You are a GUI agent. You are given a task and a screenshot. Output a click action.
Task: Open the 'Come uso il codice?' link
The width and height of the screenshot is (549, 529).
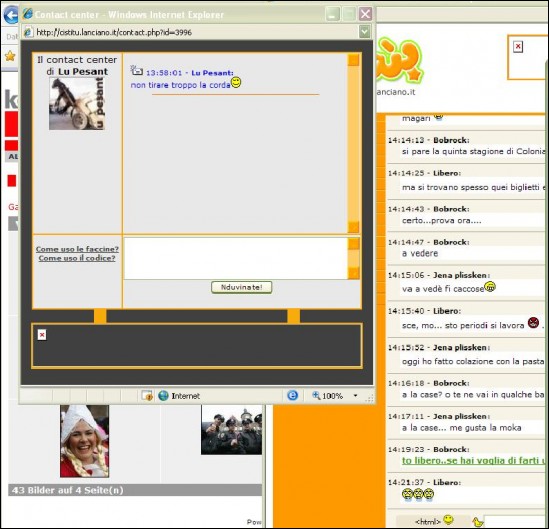(77, 258)
